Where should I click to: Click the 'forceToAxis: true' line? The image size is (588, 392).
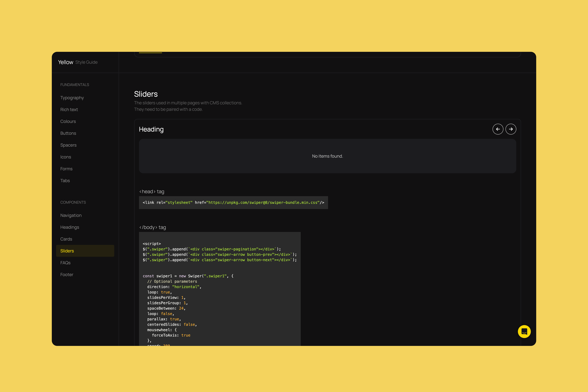(x=171, y=335)
